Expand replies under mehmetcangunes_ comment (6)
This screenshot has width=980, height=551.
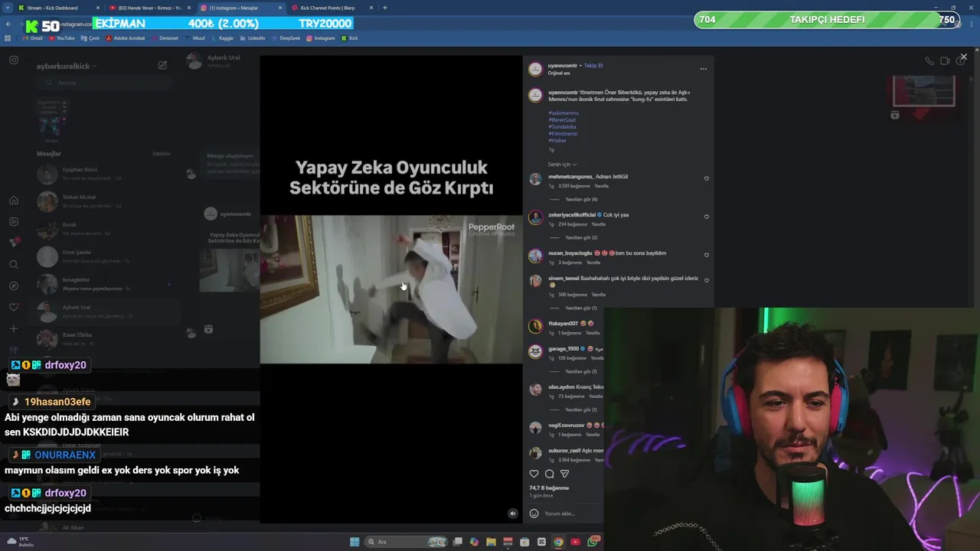pyautogui.click(x=581, y=200)
